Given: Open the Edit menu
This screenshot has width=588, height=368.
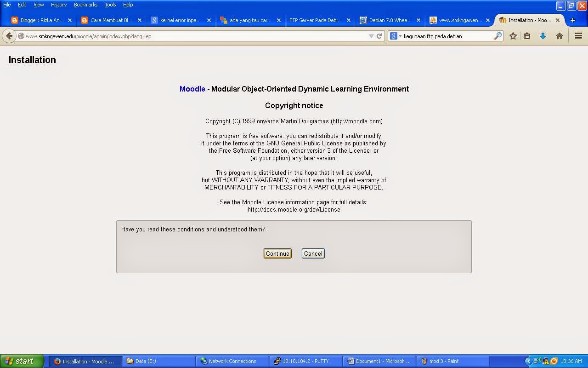Looking at the screenshot, I should pos(22,5).
